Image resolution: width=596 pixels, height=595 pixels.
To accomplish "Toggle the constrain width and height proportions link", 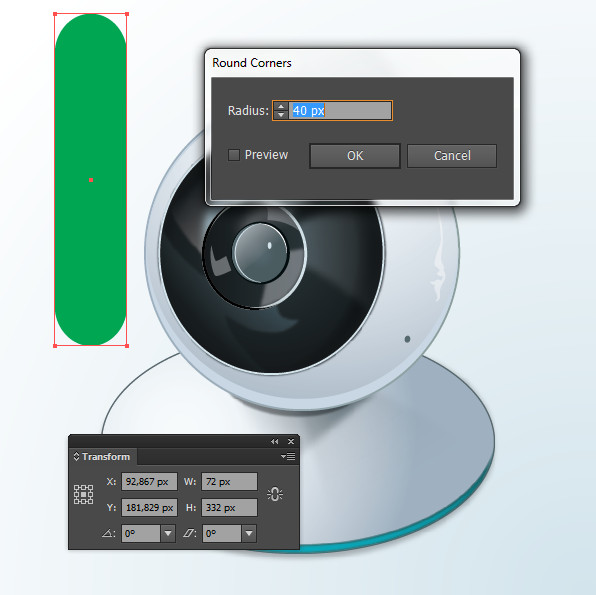I will 275,494.
